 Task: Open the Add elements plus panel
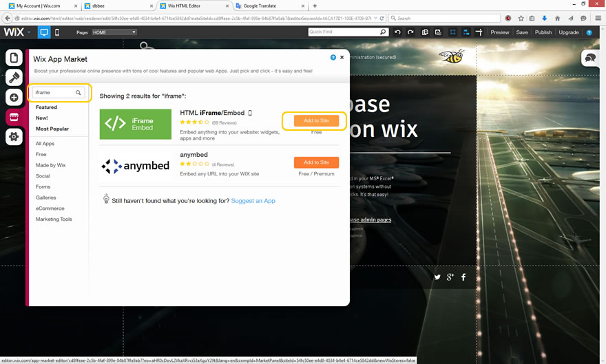click(x=14, y=97)
